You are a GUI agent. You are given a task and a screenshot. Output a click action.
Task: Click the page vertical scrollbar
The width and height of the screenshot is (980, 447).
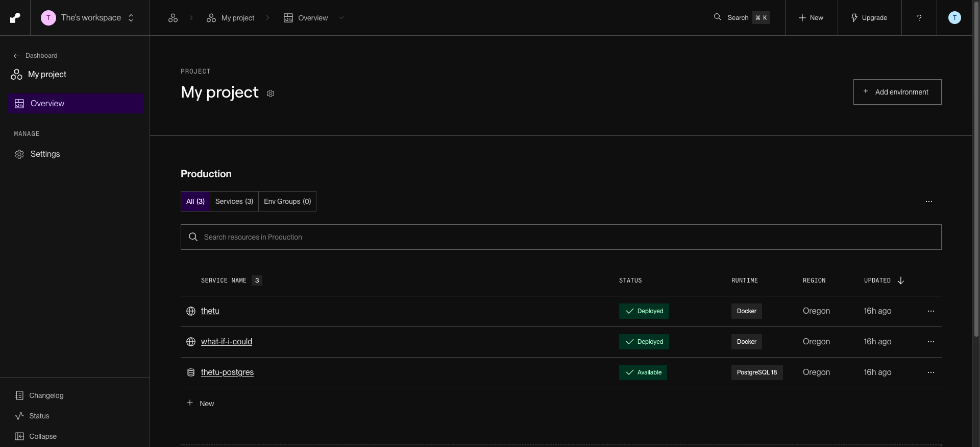pos(976,169)
